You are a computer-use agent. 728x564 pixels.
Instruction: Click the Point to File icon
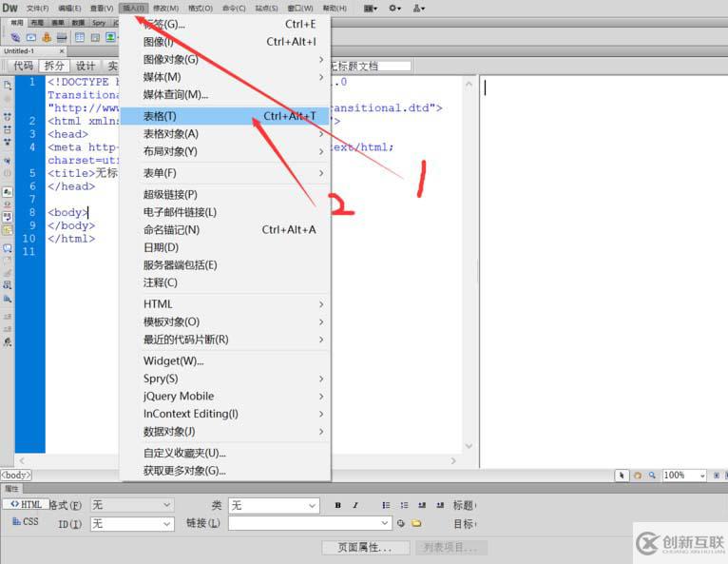tap(401, 523)
